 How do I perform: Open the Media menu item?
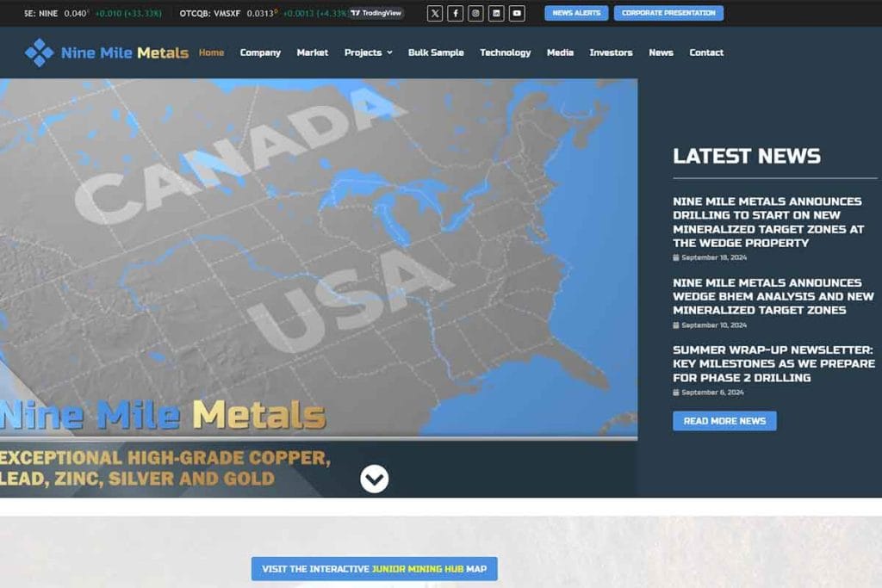pos(560,53)
